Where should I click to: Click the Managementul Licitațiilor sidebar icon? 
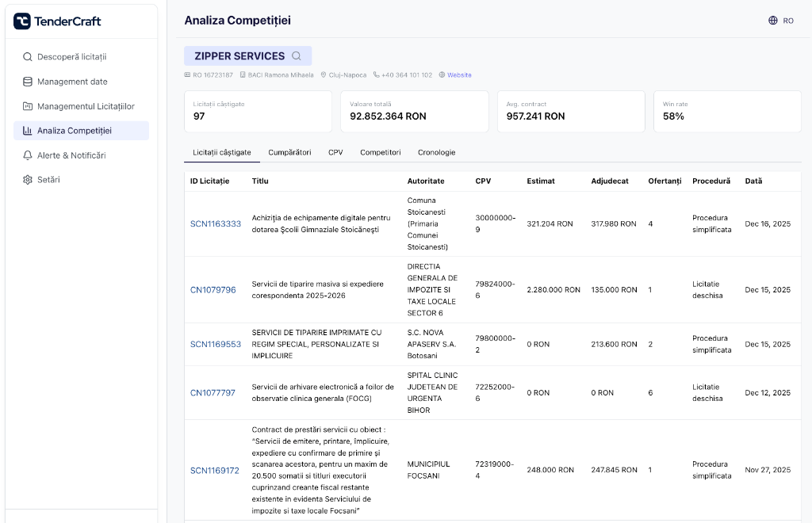(x=28, y=106)
